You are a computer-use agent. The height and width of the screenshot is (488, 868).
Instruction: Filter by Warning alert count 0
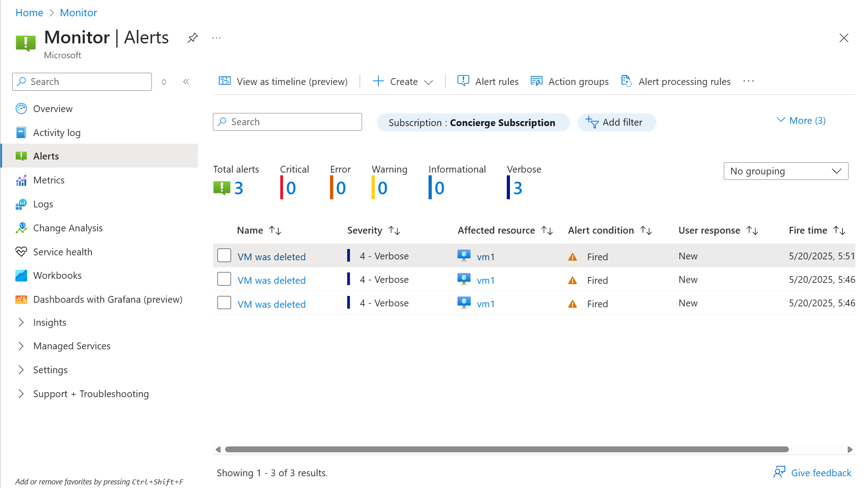(x=382, y=188)
